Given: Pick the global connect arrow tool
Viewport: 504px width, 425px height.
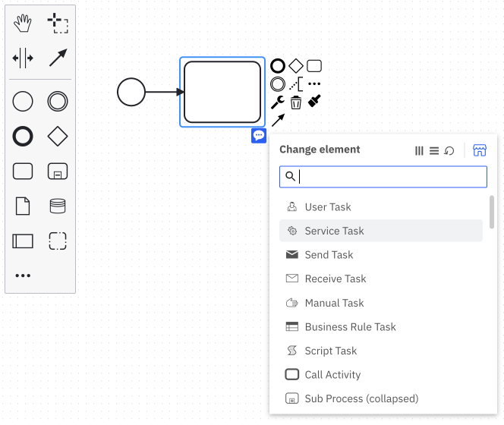Looking at the screenshot, I should (58, 58).
